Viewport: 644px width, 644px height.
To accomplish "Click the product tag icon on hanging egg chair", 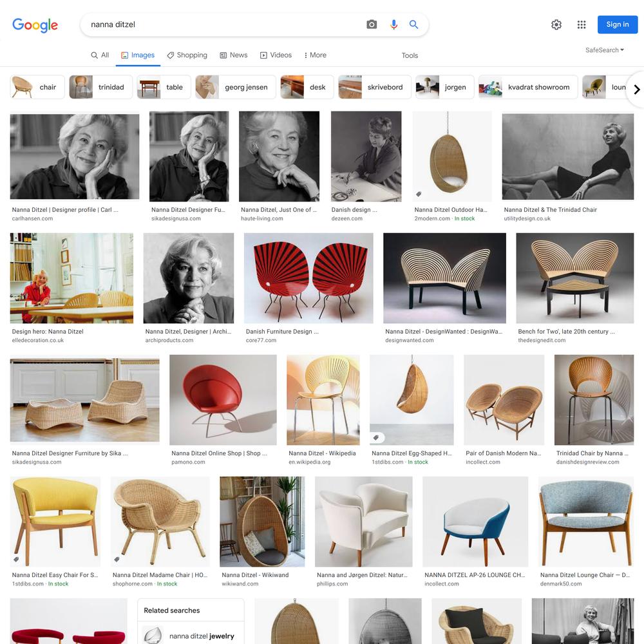I will tap(419, 194).
